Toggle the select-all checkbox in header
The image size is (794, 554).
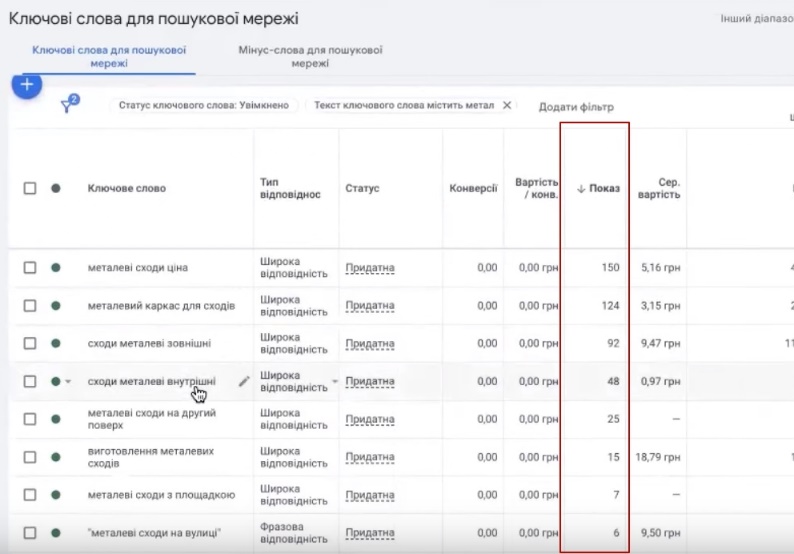tap(30, 188)
